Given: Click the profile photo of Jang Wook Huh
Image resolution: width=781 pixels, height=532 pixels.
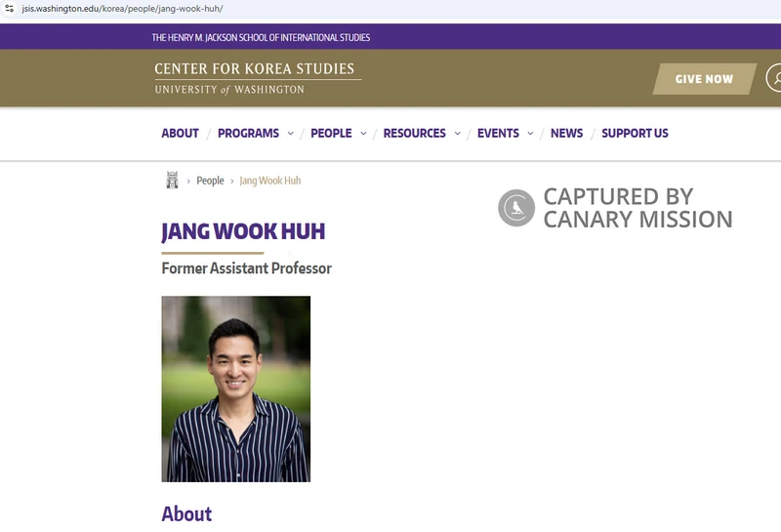Looking at the screenshot, I should pyautogui.click(x=235, y=389).
